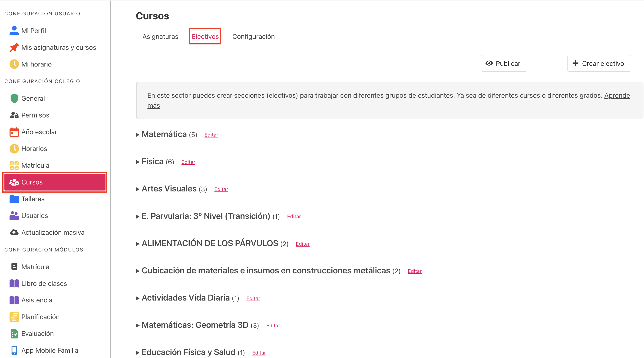
Task: Select the Evaluación checklist icon
Action: click(14, 334)
